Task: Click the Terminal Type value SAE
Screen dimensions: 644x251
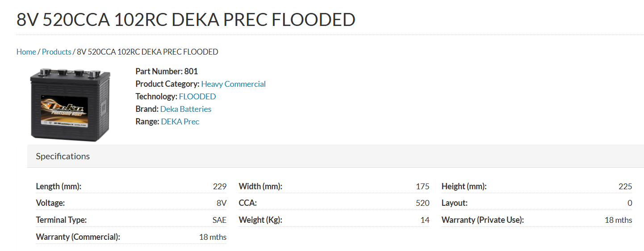Action: 219,220
